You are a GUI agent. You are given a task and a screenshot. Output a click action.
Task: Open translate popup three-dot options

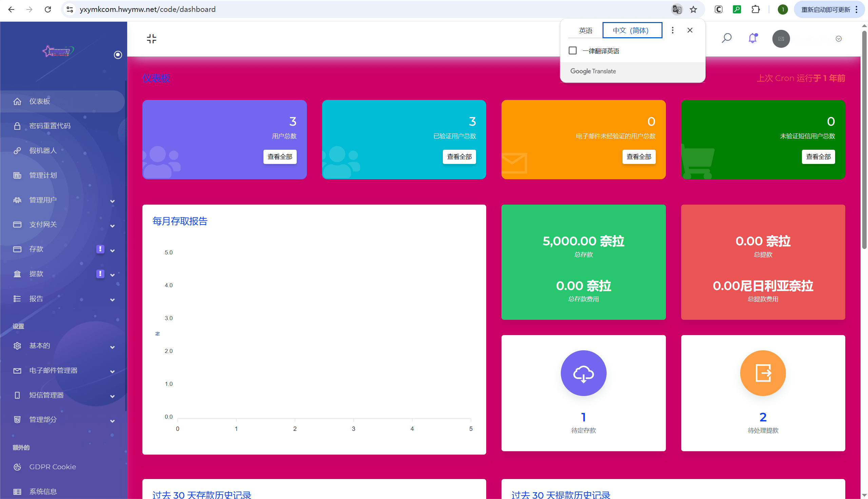click(672, 30)
